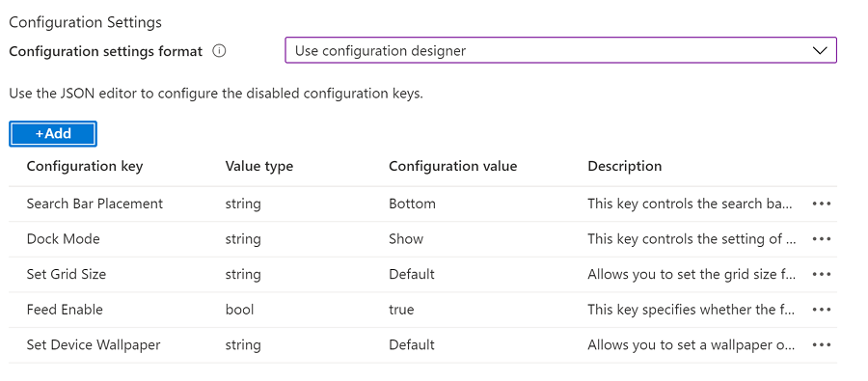Open the 'Use configuration designer' combo box

[x=560, y=50]
